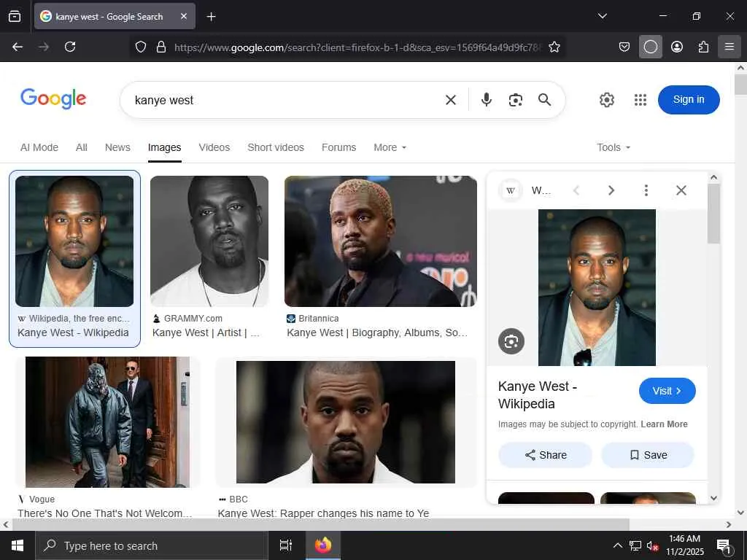Open more options in preview panel
Image resolution: width=747 pixels, height=560 pixels.
(646, 190)
